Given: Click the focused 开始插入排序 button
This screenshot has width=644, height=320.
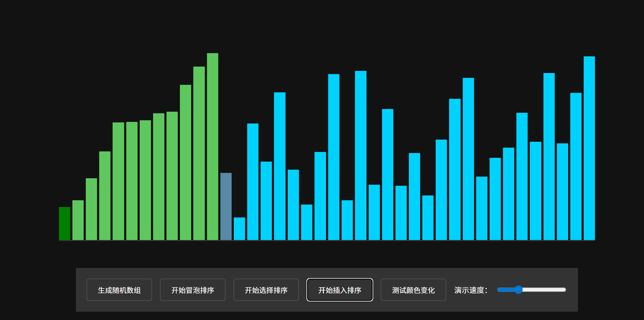Looking at the screenshot, I should 339,290.
